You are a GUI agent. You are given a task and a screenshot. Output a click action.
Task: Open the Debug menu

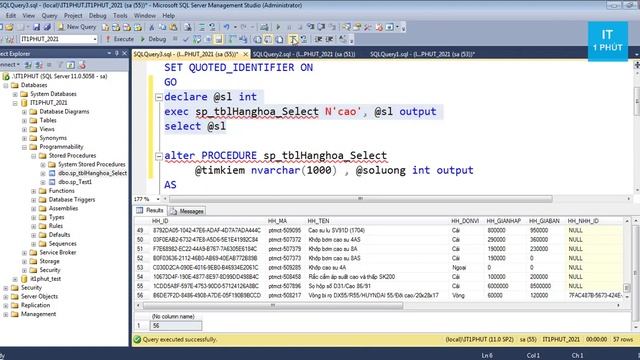click(97, 16)
